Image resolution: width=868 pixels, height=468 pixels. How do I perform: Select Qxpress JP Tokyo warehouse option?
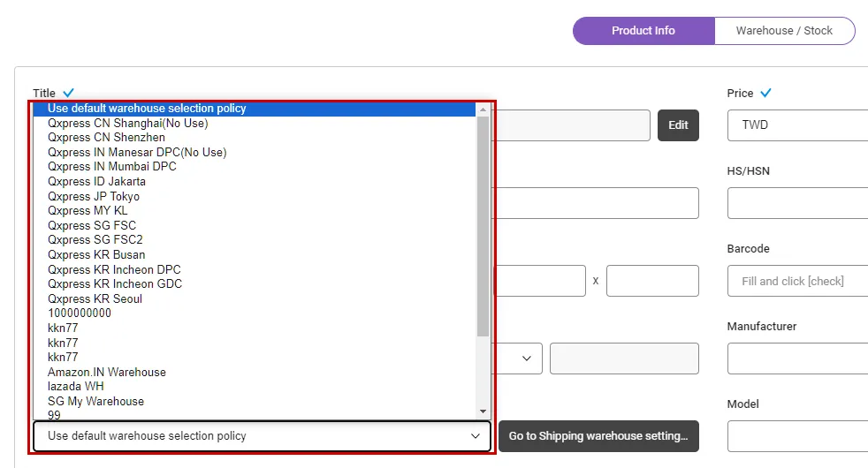click(x=94, y=196)
